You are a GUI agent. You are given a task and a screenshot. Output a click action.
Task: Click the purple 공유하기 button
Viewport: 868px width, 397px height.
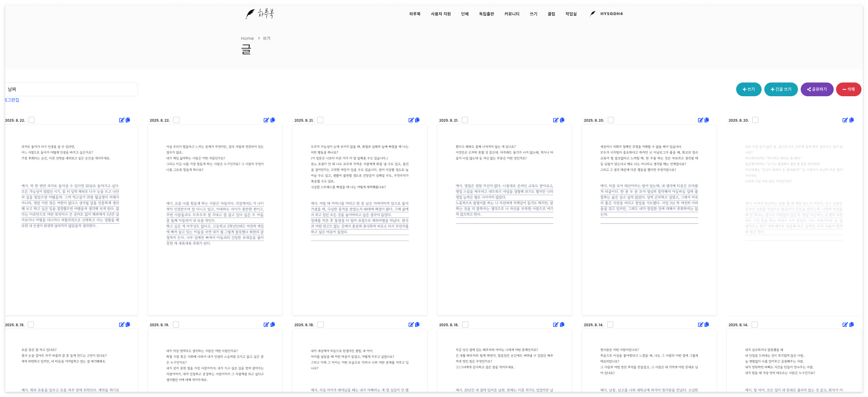point(817,89)
